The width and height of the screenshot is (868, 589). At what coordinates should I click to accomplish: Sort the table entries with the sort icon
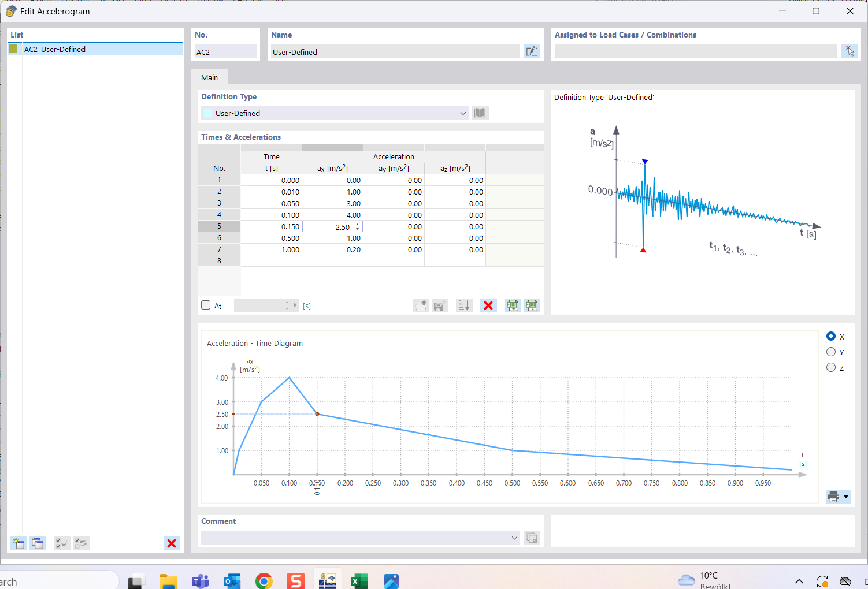(x=464, y=305)
